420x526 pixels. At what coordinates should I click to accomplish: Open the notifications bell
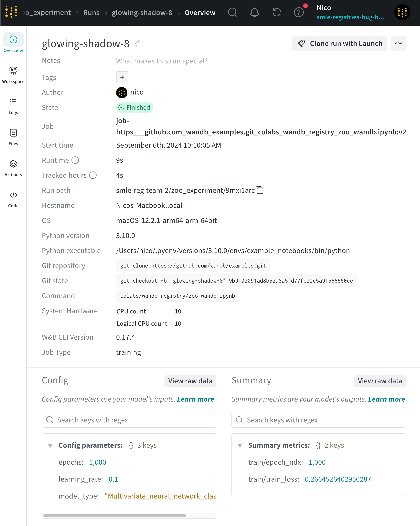coord(254,12)
